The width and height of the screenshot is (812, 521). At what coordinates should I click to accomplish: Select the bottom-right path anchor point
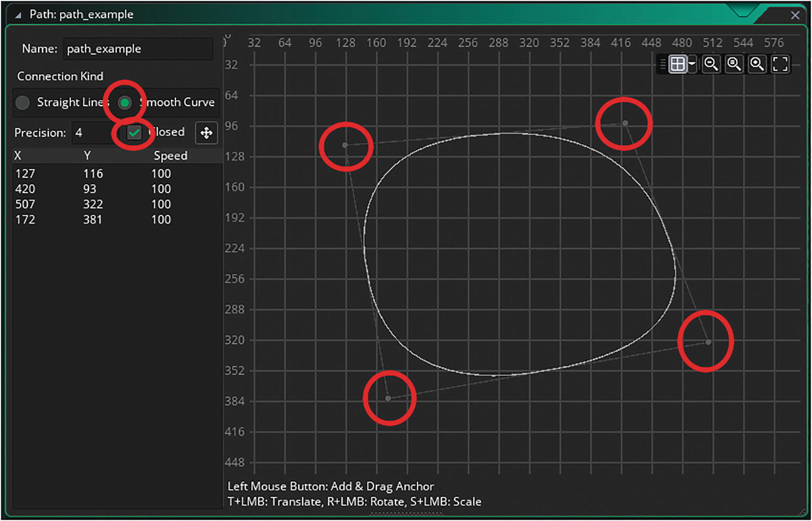708,342
